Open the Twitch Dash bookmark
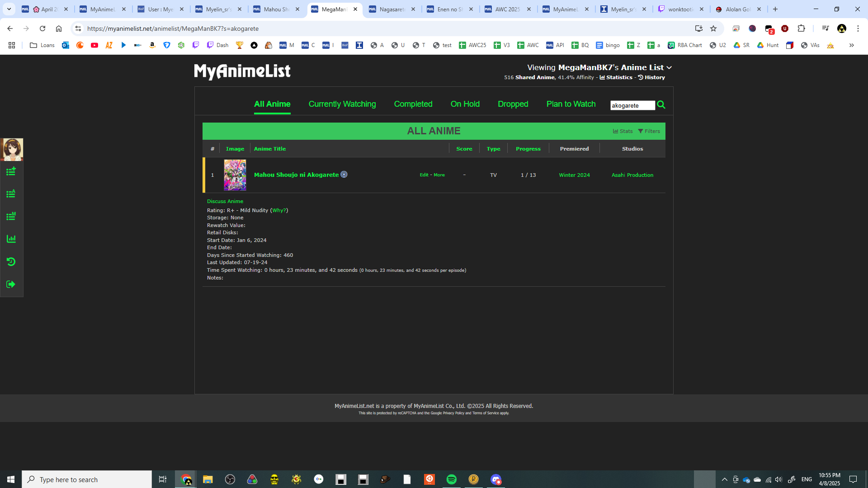The width and height of the screenshot is (868, 488). pyautogui.click(x=217, y=45)
